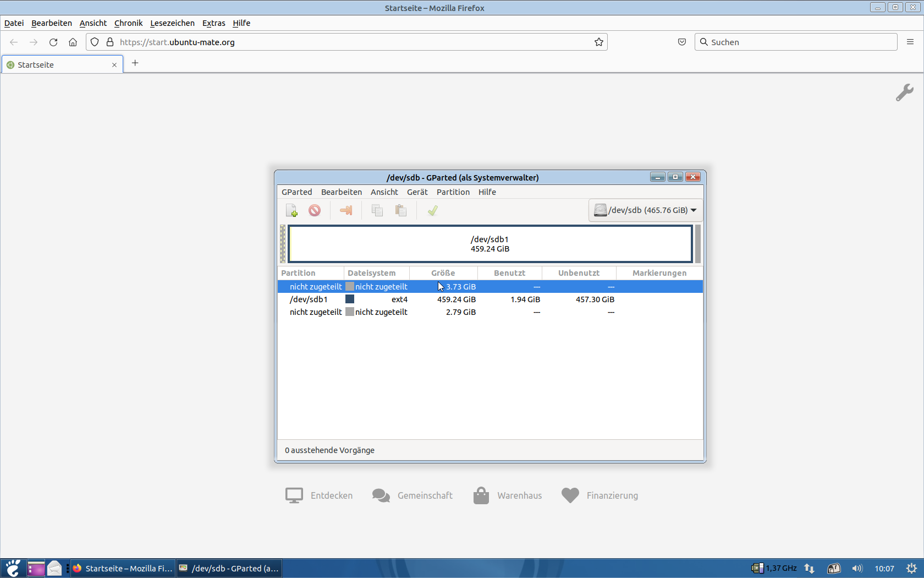This screenshot has height=578, width=924.
Task: Click the Dateisystem column header
Action: [377, 273]
